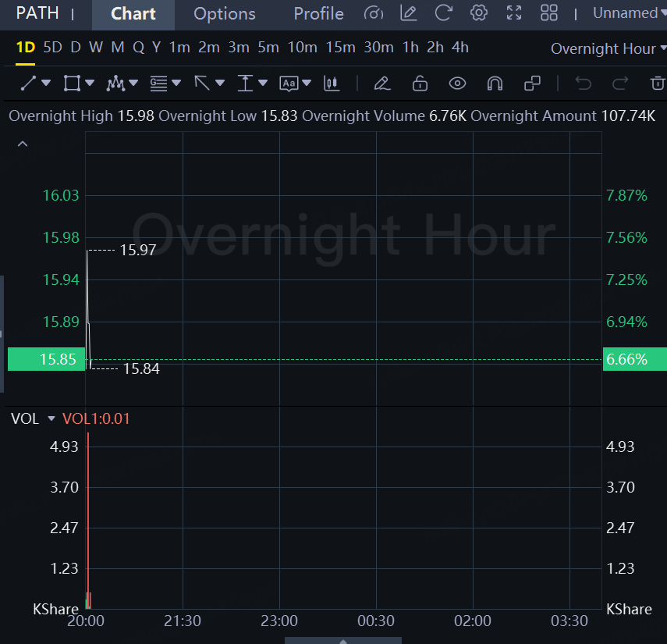Click the green 15.85 current price label

pos(47,360)
